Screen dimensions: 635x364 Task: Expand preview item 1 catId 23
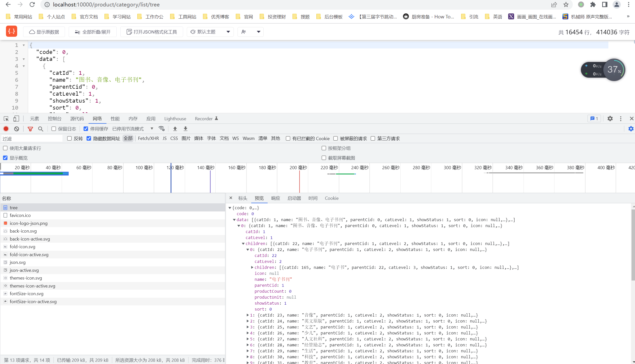[x=248, y=315]
